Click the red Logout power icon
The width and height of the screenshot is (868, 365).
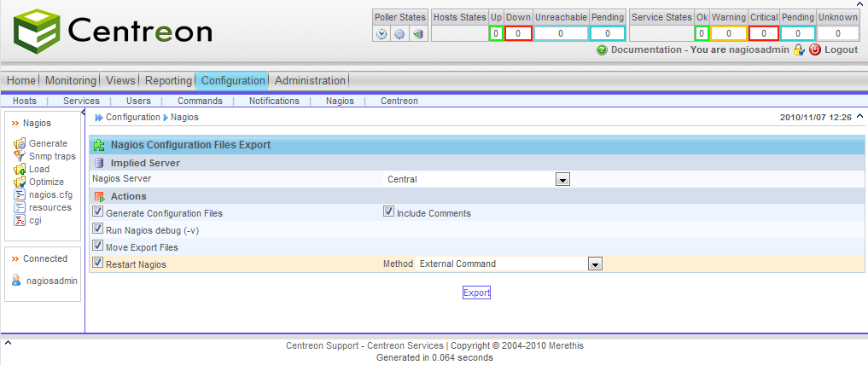click(815, 49)
